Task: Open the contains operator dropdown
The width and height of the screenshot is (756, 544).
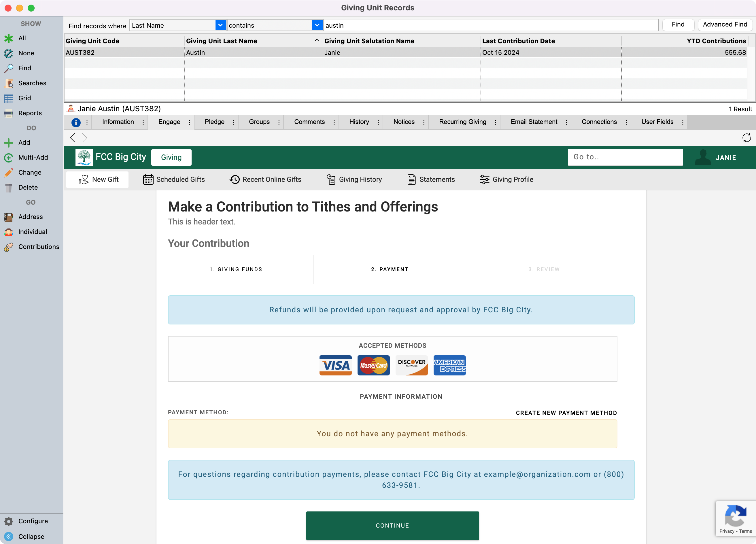Action: 317,25
